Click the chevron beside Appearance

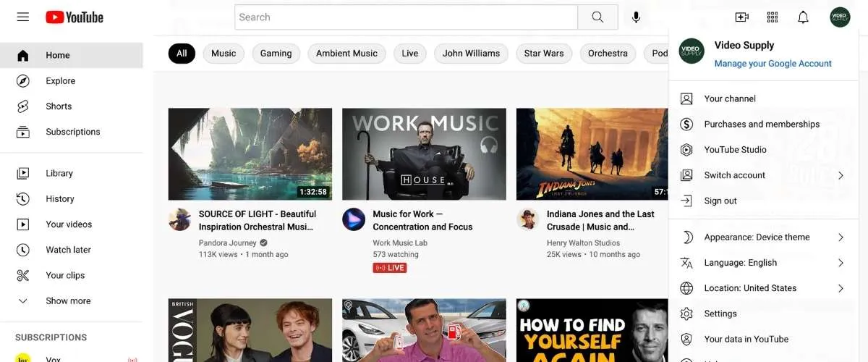841,237
